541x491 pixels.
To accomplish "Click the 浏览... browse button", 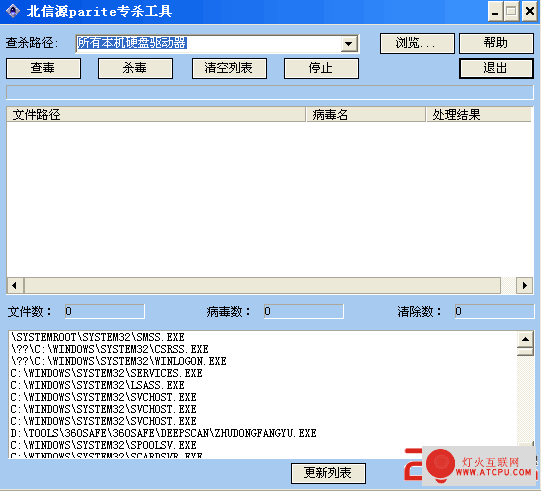I will tap(417, 43).
